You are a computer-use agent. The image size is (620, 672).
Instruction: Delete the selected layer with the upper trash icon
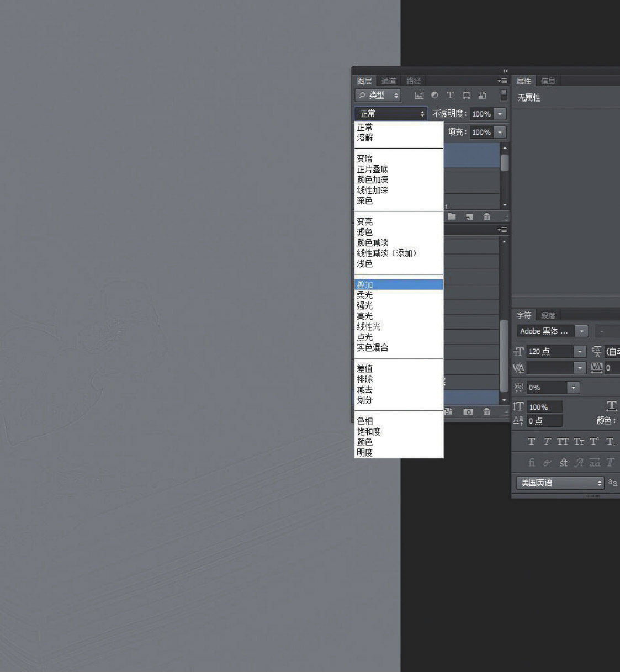[486, 217]
